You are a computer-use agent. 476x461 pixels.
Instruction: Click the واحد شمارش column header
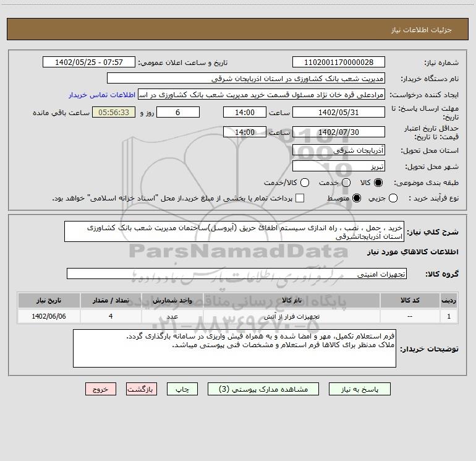[172, 300]
